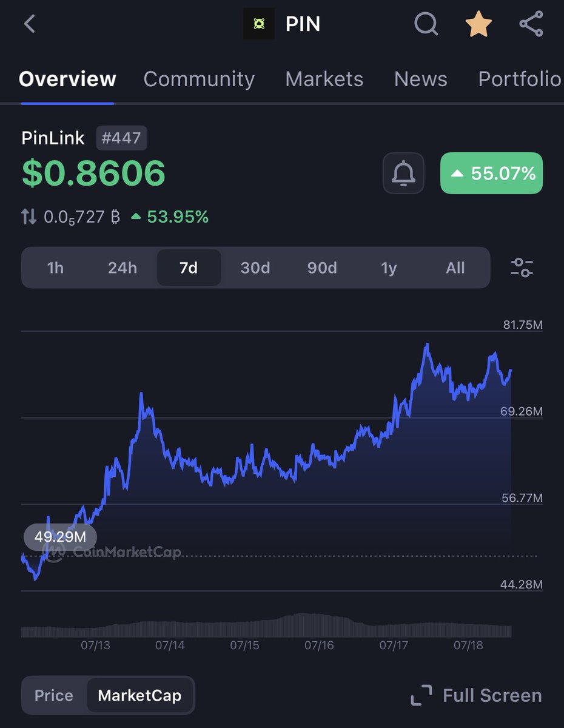Tap the PinLink coin name

[53, 138]
